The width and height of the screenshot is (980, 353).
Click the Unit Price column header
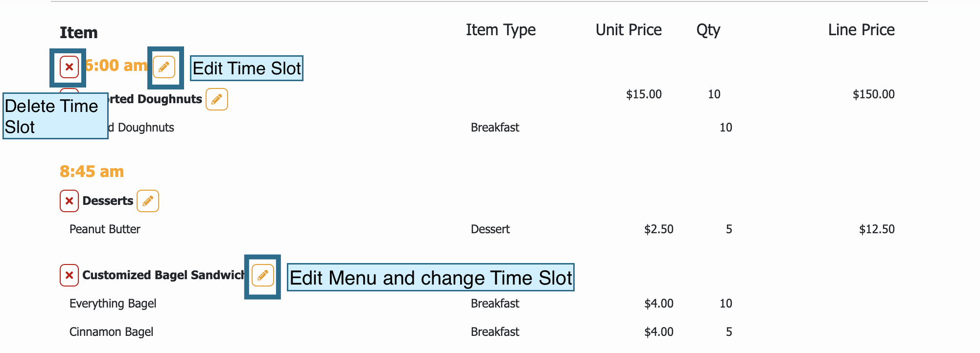[x=629, y=30]
